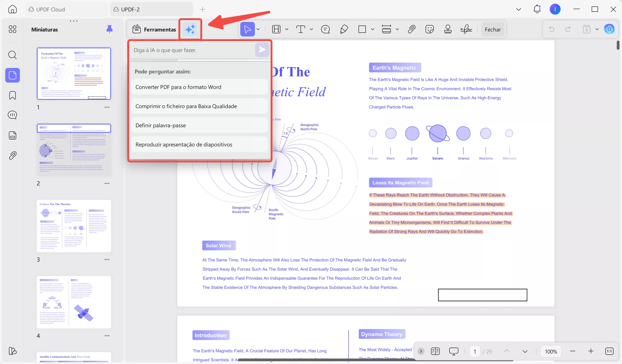The image size is (622, 364).
Task: Click the Ferramentas button
Action: pyautogui.click(x=154, y=29)
